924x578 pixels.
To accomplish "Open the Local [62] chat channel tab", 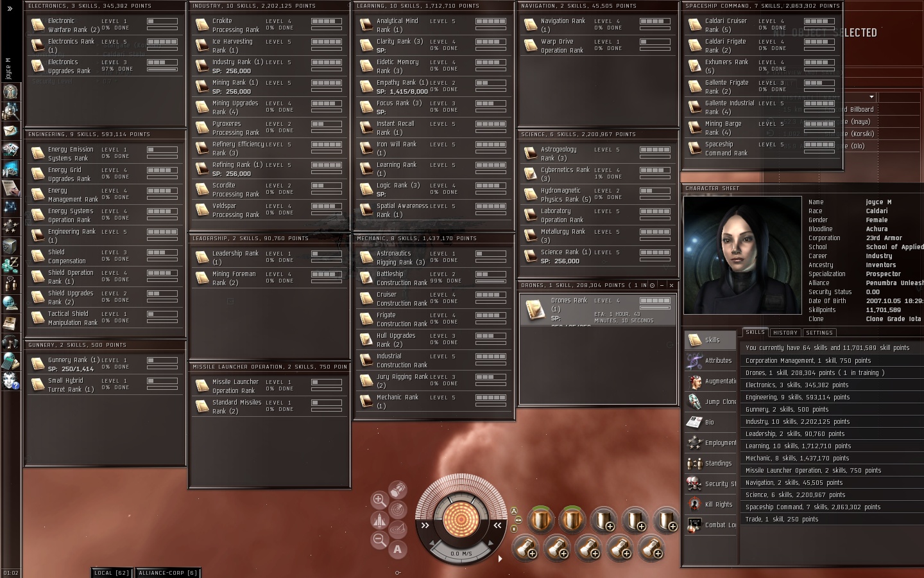I will click(x=112, y=572).
